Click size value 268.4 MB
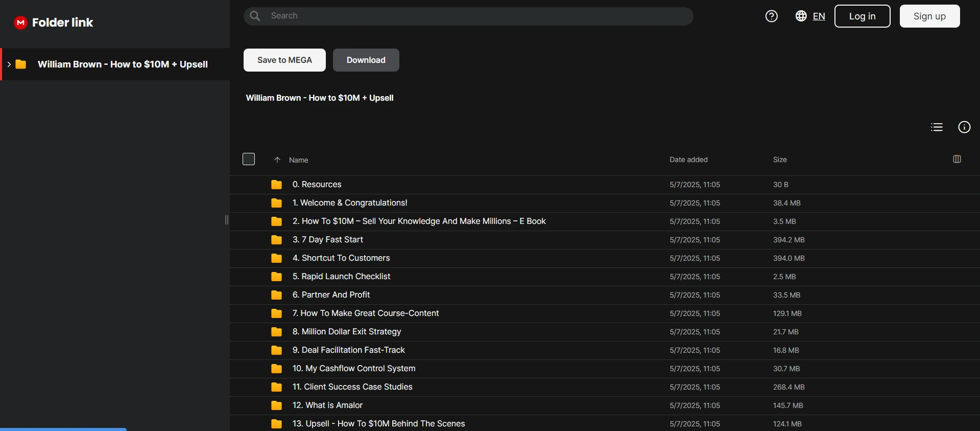This screenshot has height=431, width=980. (x=788, y=387)
